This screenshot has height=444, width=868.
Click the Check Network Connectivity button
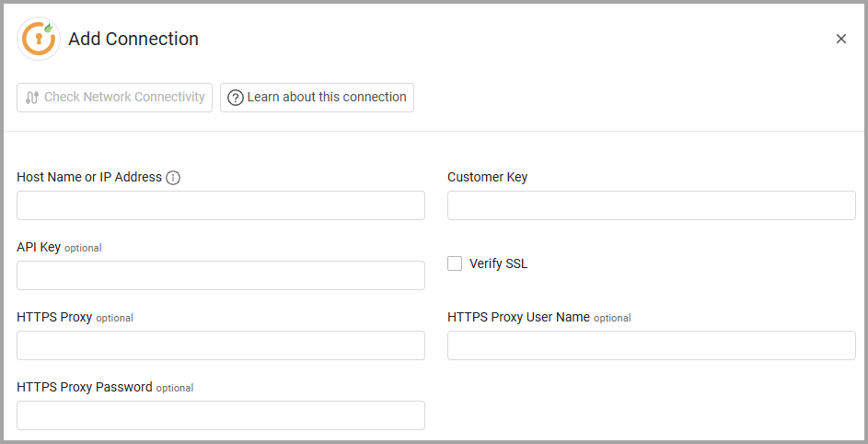[x=114, y=98]
